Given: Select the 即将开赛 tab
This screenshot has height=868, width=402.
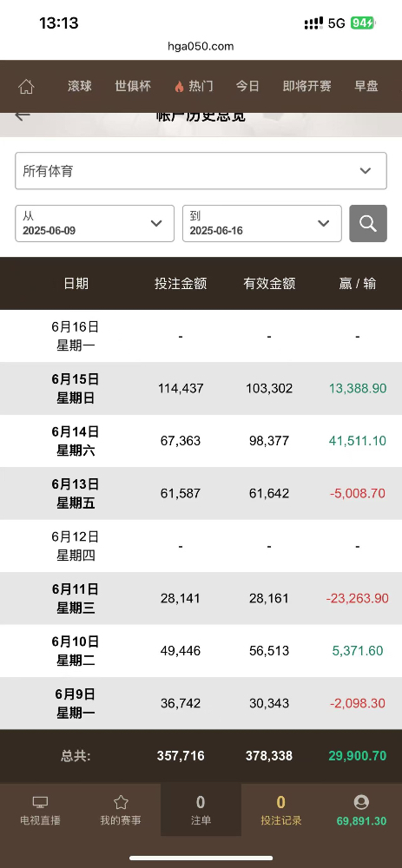Looking at the screenshot, I should 306,86.
